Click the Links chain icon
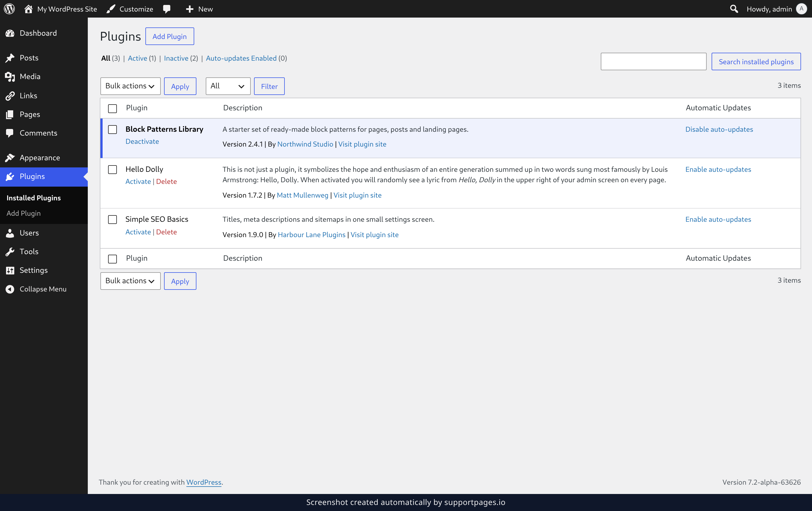Image resolution: width=812 pixels, height=511 pixels. [10, 96]
